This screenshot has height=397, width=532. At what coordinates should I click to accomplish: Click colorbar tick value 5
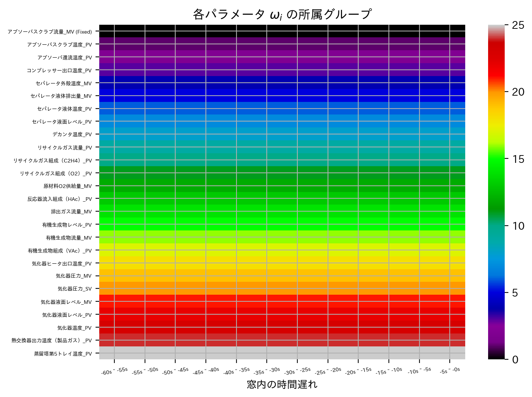click(x=515, y=293)
